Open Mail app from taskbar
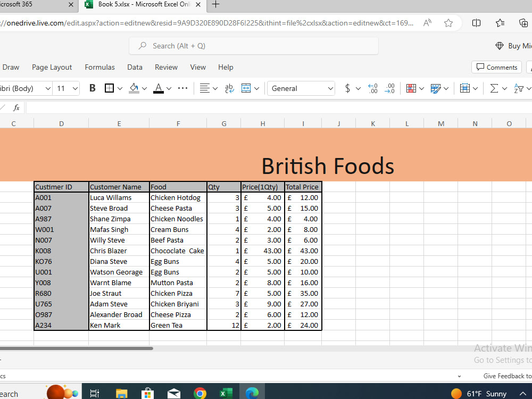 click(x=174, y=393)
